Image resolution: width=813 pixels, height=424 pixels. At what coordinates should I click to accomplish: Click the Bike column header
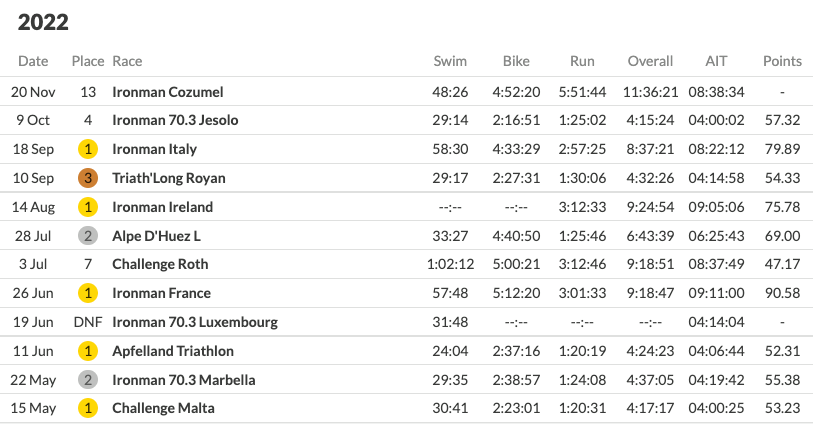pyautogui.click(x=516, y=61)
